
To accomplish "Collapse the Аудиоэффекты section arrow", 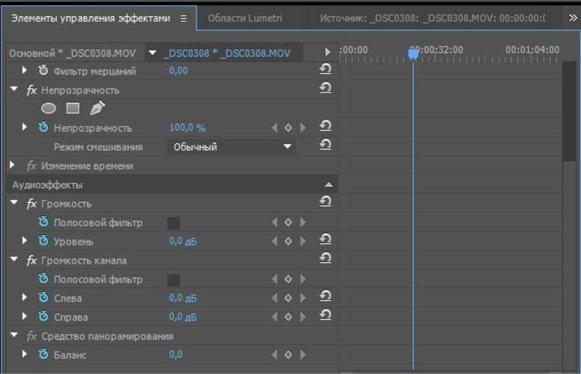I will pyautogui.click(x=328, y=185).
